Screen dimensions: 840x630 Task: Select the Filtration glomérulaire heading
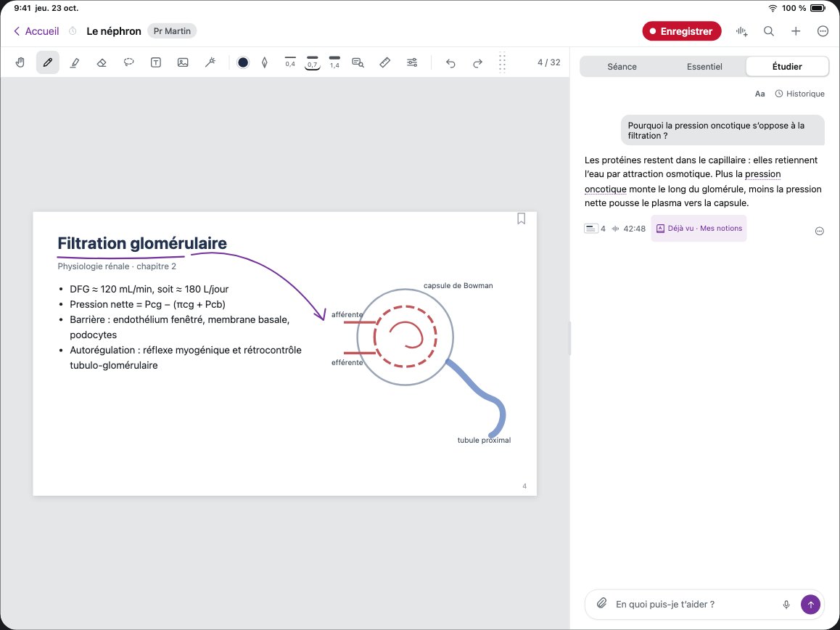pyautogui.click(x=142, y=243)
